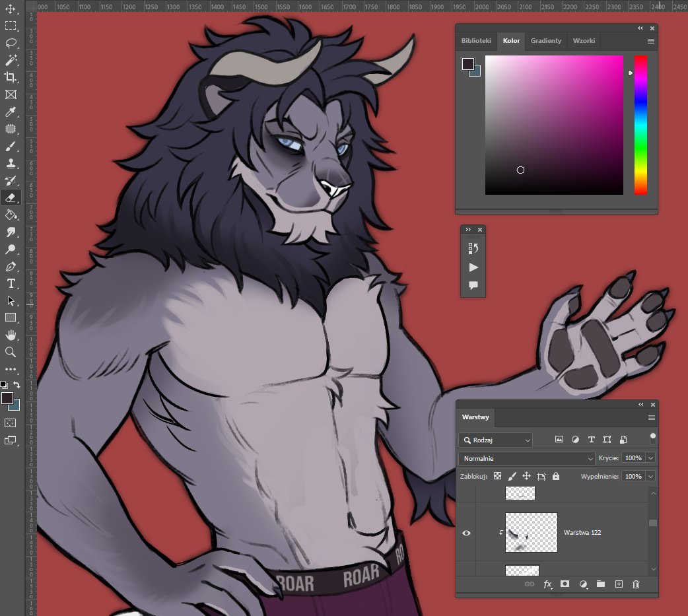Open the Warstwy panel options menu
Viewport: 688px width, 616px height.
click(x=652, y=418)
